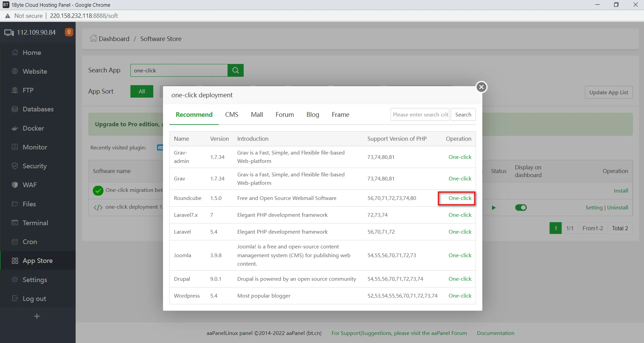Click Update App List button
The height and width of the screenshot is (343, 644).
click(x=609, y=92)
